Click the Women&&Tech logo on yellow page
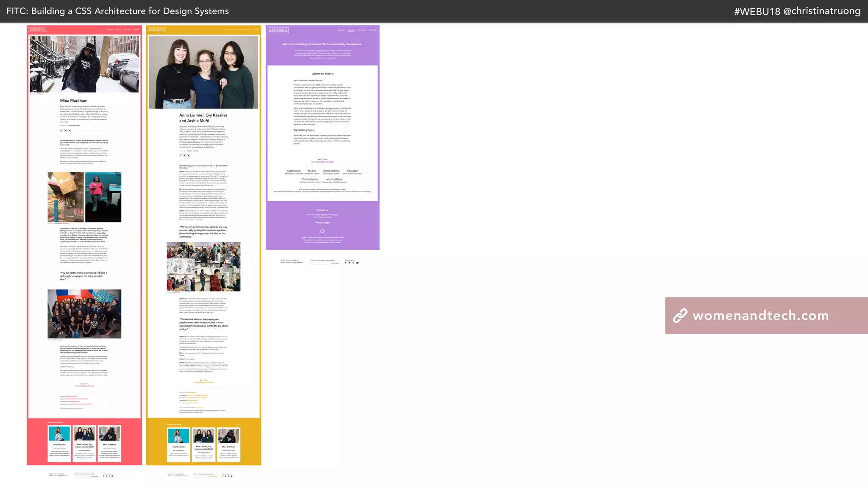 157,30
